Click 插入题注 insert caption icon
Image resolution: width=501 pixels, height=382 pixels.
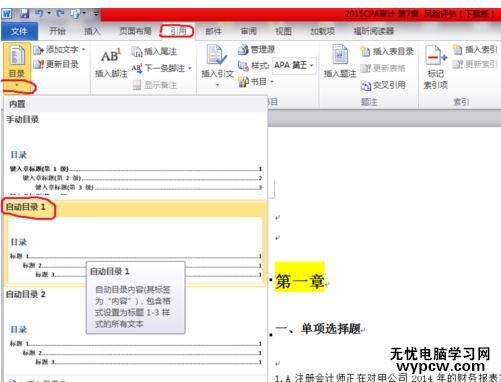tap(340, 55)
